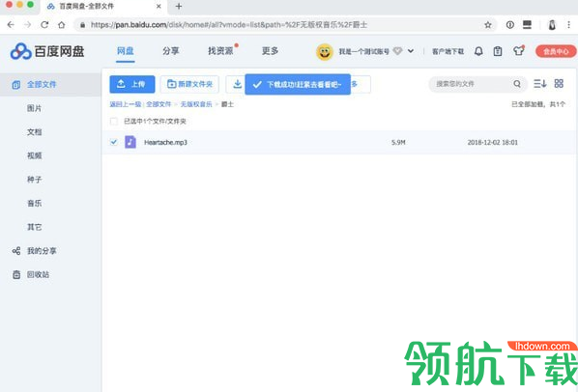Open the browser home page
This screenshot has height=392, width=578.
tap(62, 25)
